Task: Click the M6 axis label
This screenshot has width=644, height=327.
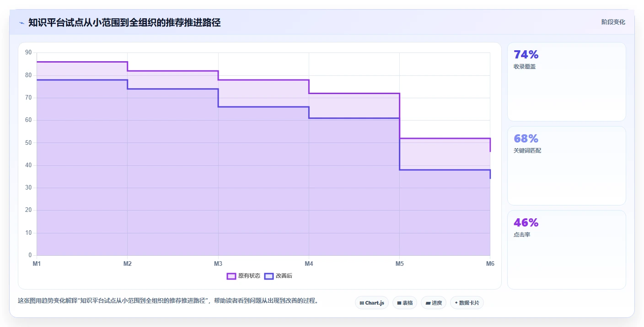Action: click(x=490, y=264)
